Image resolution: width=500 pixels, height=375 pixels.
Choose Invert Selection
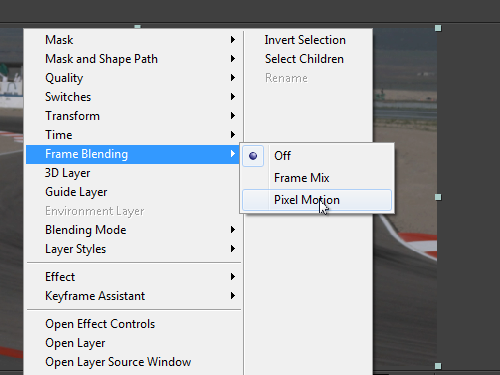coord(305,40)
